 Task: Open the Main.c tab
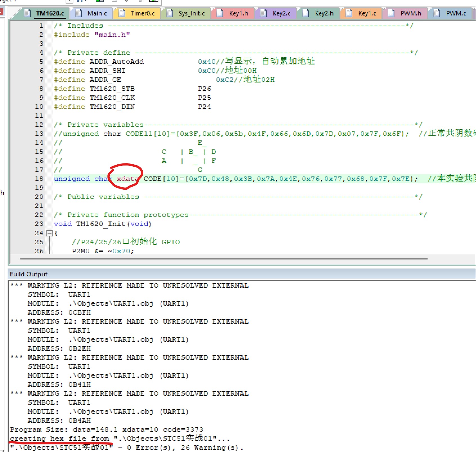click(92, 13)
